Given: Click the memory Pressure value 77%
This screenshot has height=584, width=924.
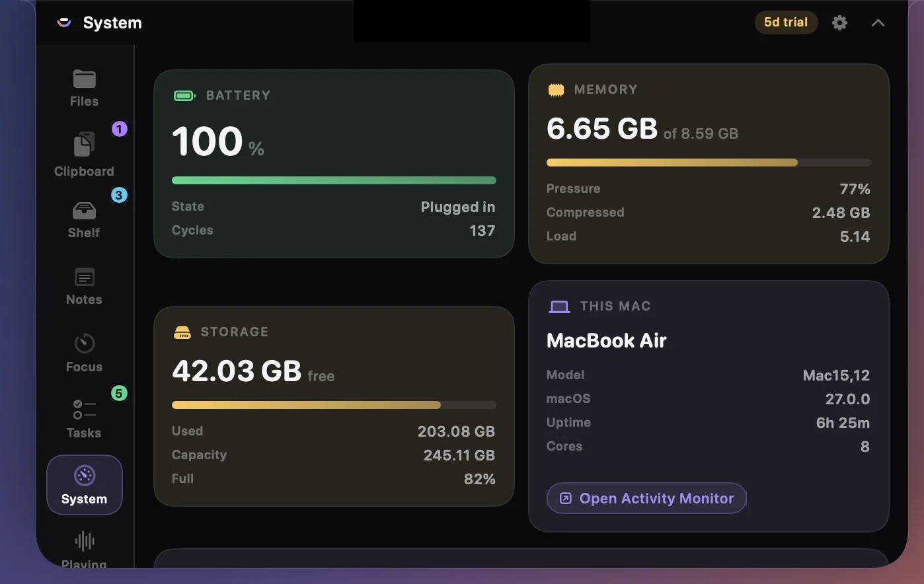Looking at the screenshot, I should tap(855, 189).
